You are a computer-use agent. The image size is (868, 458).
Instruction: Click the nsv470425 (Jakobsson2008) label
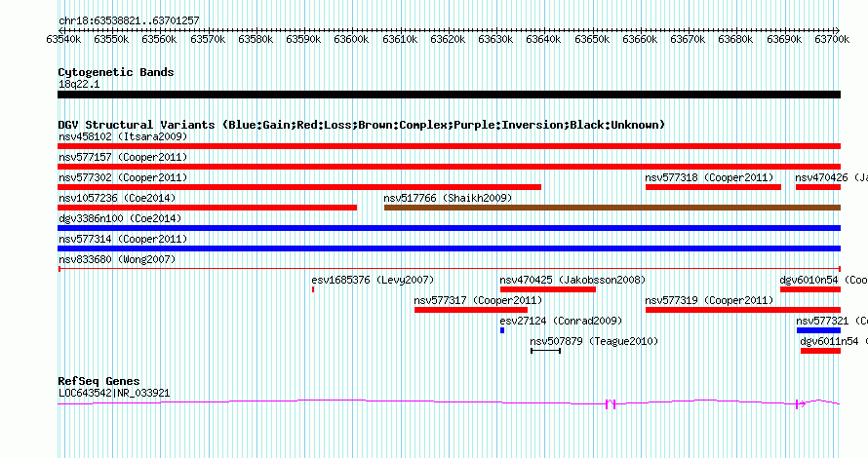click(x=572, y=280)
